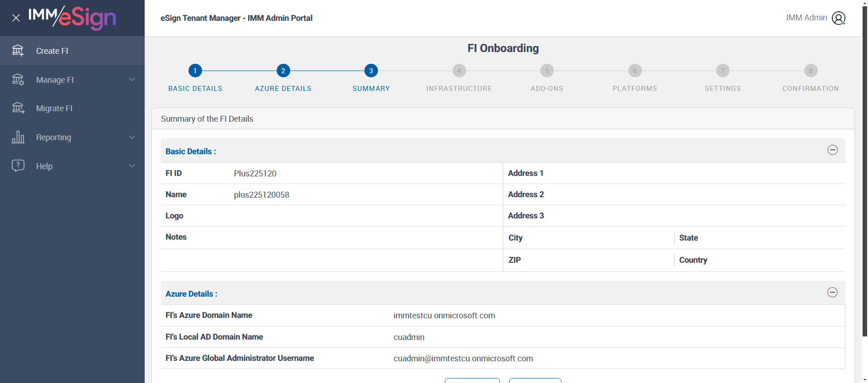Select step 4 Infrastructure
This screenshot has width=868, height=383.
tap(459, 71)
